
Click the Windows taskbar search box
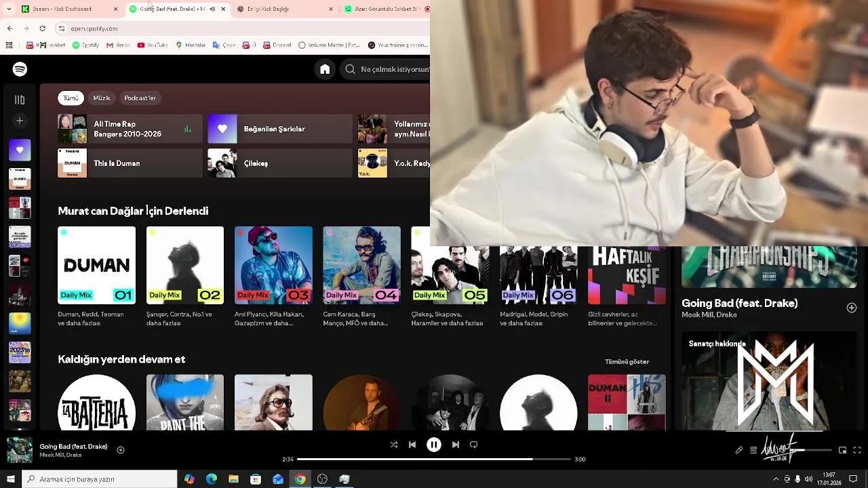pos(100,479)
